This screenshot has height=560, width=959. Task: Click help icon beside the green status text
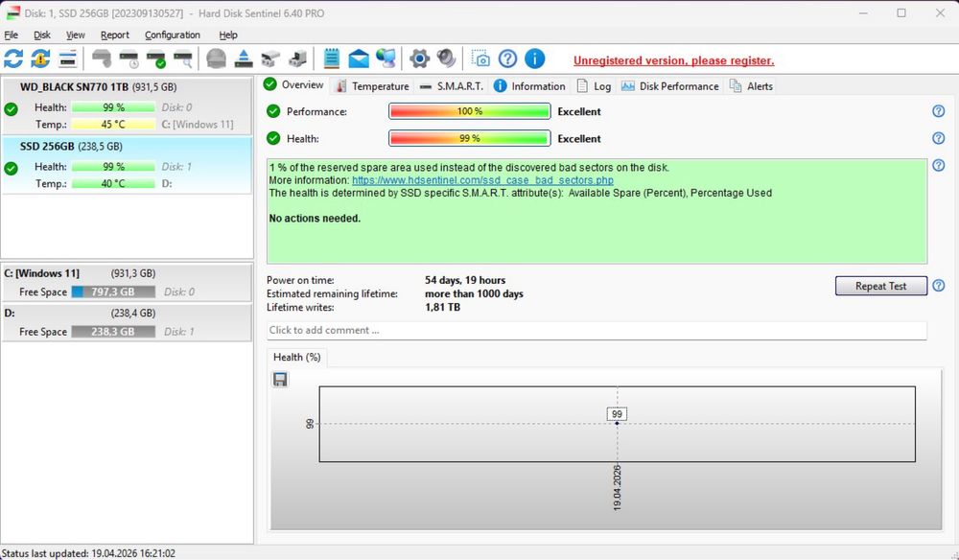938,165
